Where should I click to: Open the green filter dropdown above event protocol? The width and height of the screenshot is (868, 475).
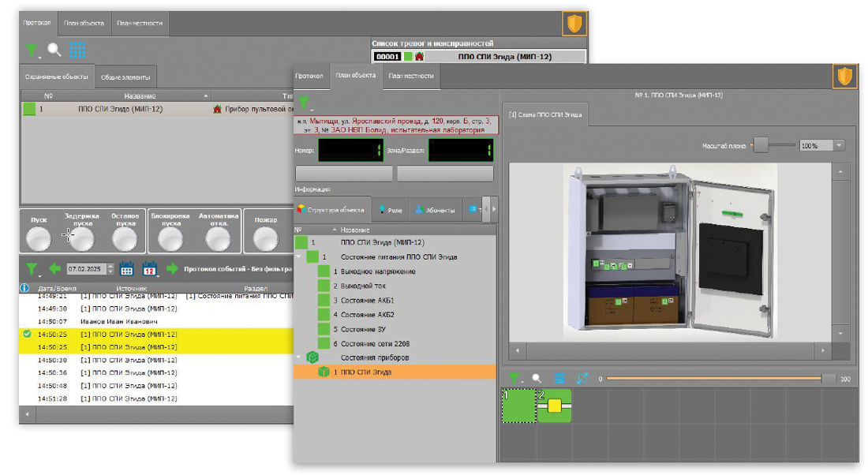(32, 269)
